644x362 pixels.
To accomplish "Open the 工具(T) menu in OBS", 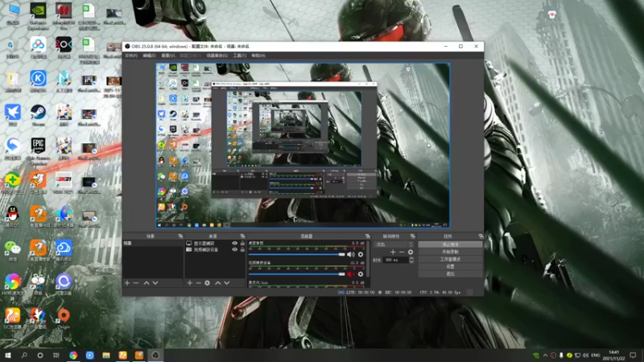I will [239, 56].
